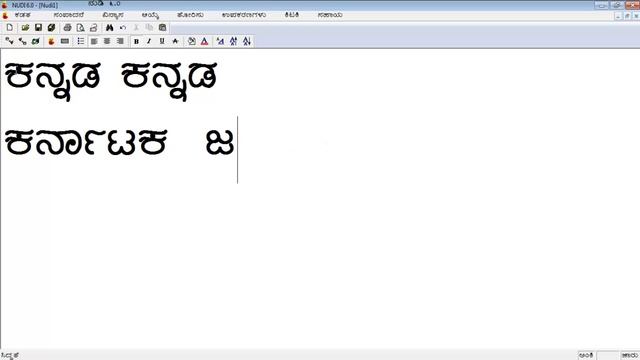
Task: Save the document with the floppy disk icon
Action: tap(38, 28)
